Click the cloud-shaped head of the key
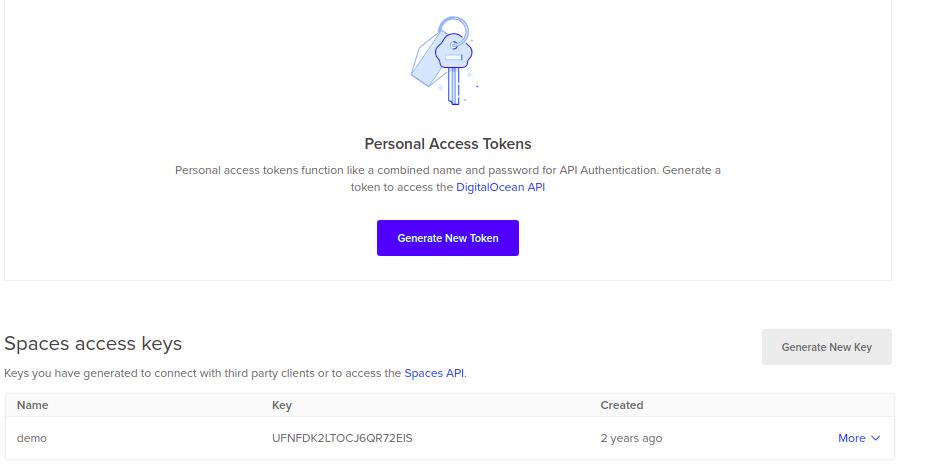Screen dimensions: 936x470 tap(457, 51)
